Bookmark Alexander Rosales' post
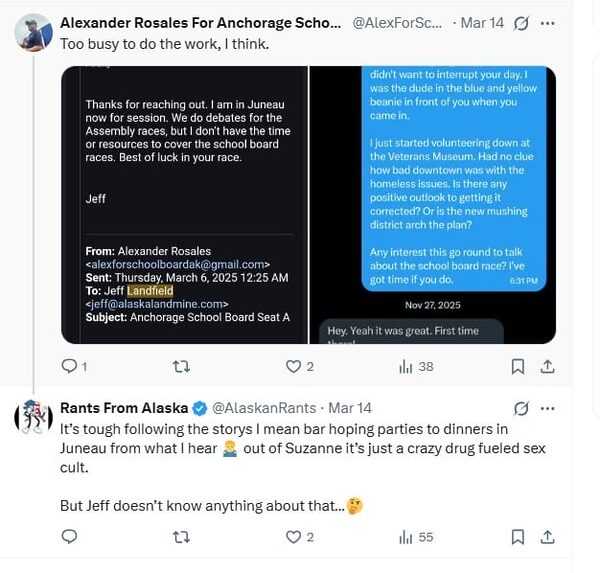600x573 pixels. (518, 366)
